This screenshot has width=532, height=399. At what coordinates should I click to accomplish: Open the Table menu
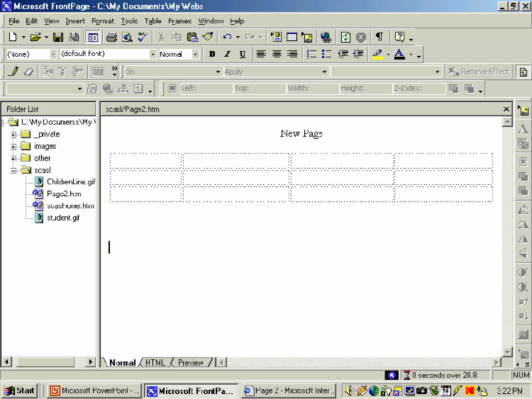click(153, 21)
